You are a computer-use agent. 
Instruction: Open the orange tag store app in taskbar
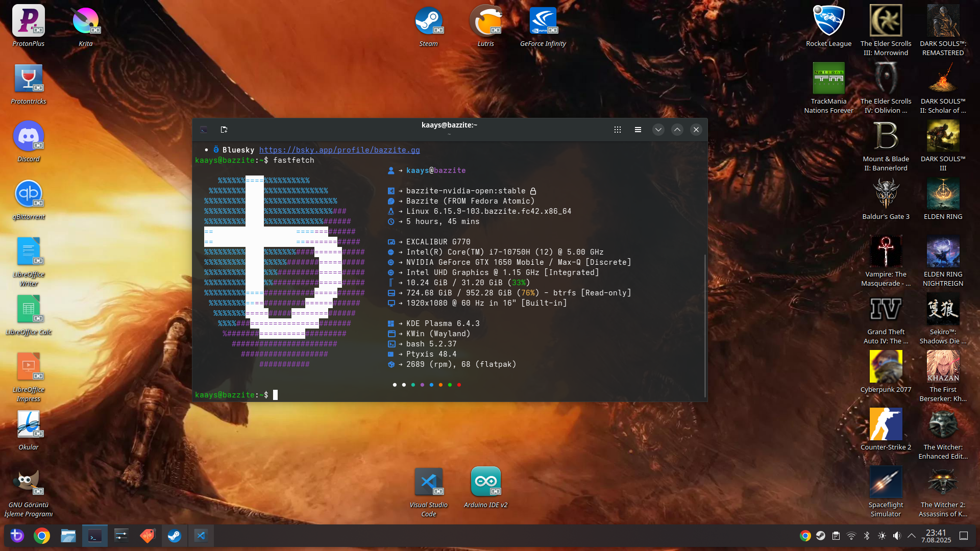(x=148, y=536)
